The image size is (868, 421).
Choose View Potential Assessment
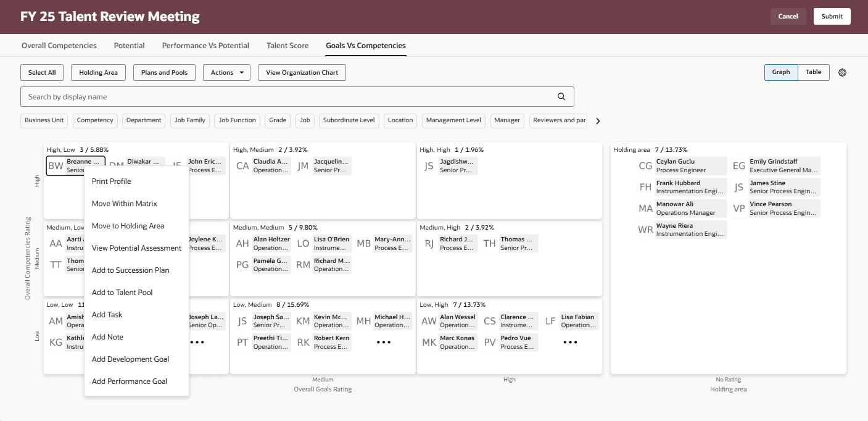point(136,248)
